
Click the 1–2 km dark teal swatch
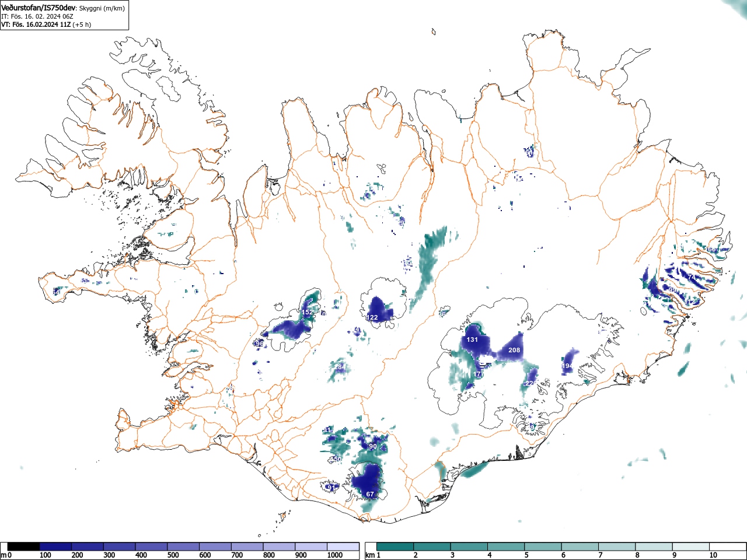(x=395, y=547)
